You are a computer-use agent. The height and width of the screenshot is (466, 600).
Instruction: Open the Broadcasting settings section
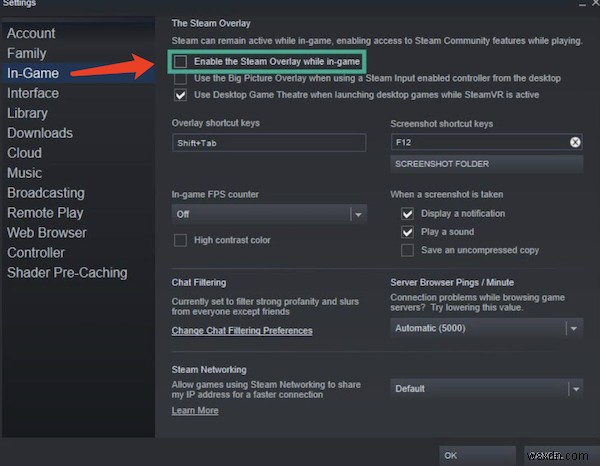(x=46, y=193)
